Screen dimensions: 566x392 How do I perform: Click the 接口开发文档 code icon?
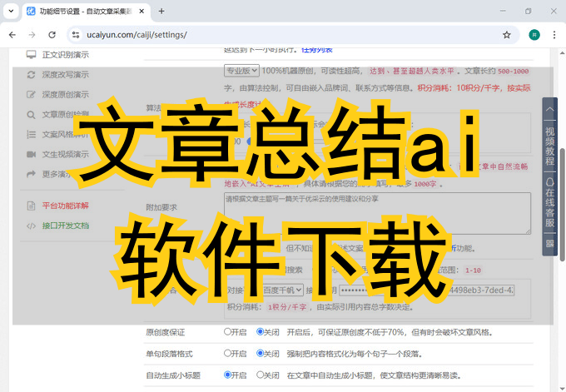[x=31, y=226]
